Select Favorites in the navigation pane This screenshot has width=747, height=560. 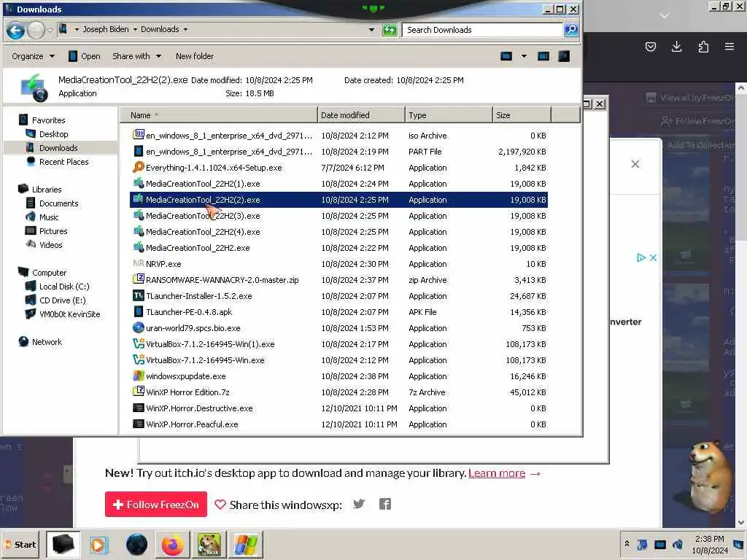click(x=48, y=120)
